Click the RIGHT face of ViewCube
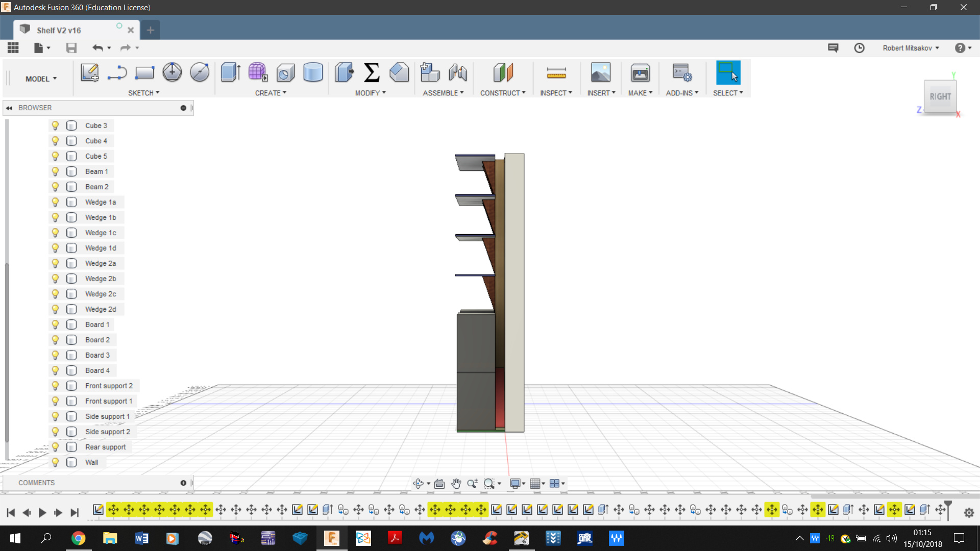 (x=940, y=96)
